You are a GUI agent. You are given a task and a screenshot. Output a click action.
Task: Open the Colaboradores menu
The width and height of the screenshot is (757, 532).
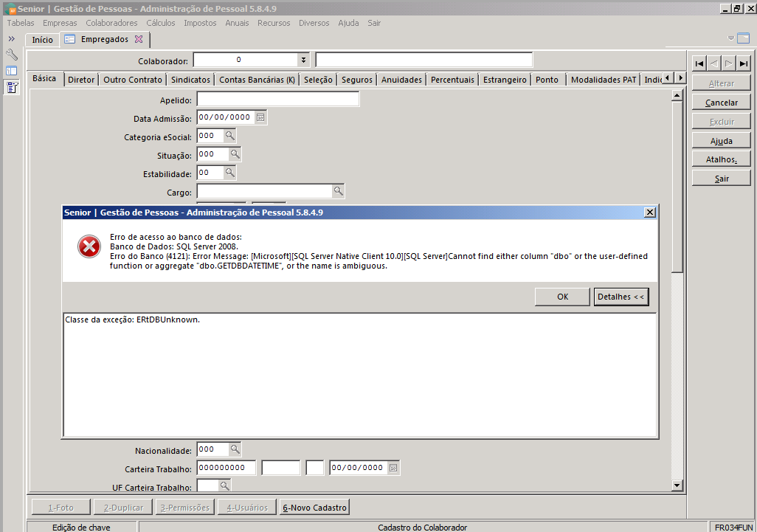[111, 23]
